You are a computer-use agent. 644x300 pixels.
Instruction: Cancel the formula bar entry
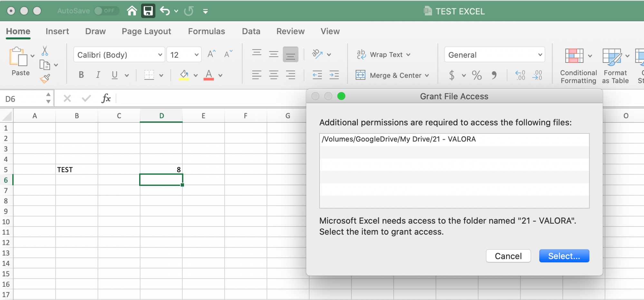67,98
